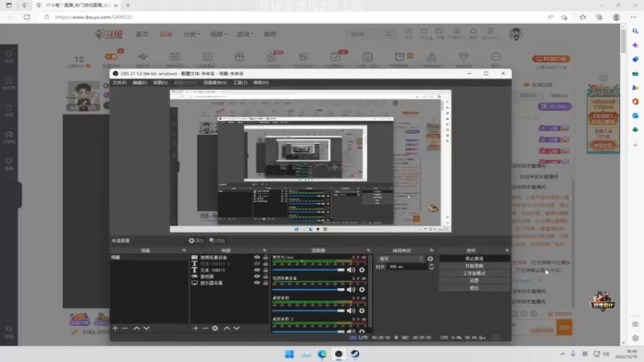Open the 帮助(H) menu in OBS
Screen dimensions: 644x362
coord(261,83)
